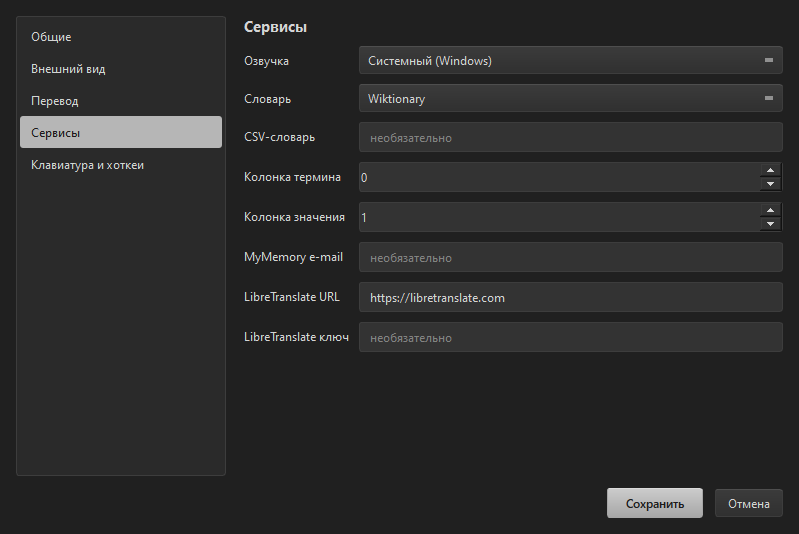Open Клавиатура и хоткеи settings

tap(121, 165)
